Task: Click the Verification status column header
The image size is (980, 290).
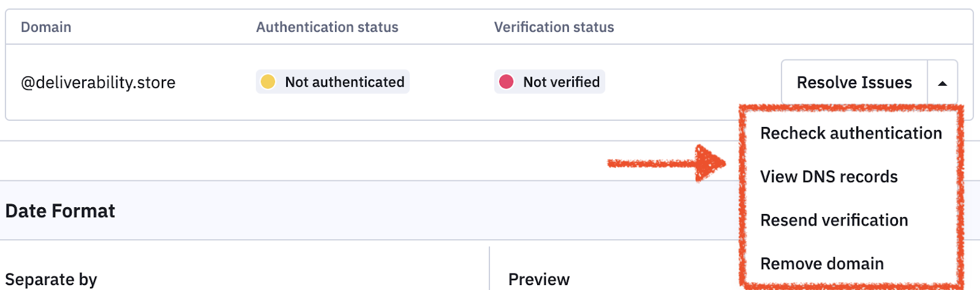Action: pyautogui.click(x=554, y=27)
